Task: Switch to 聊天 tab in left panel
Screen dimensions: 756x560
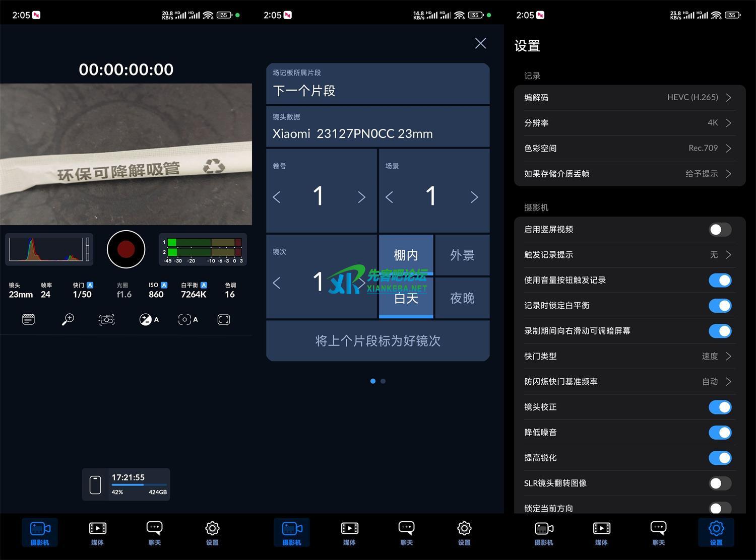Action: (154, 533)
